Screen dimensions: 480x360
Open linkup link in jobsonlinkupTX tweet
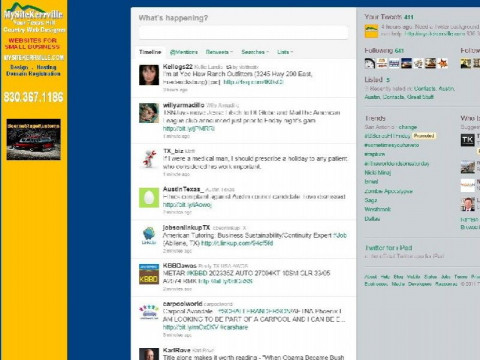pos(237,243)
